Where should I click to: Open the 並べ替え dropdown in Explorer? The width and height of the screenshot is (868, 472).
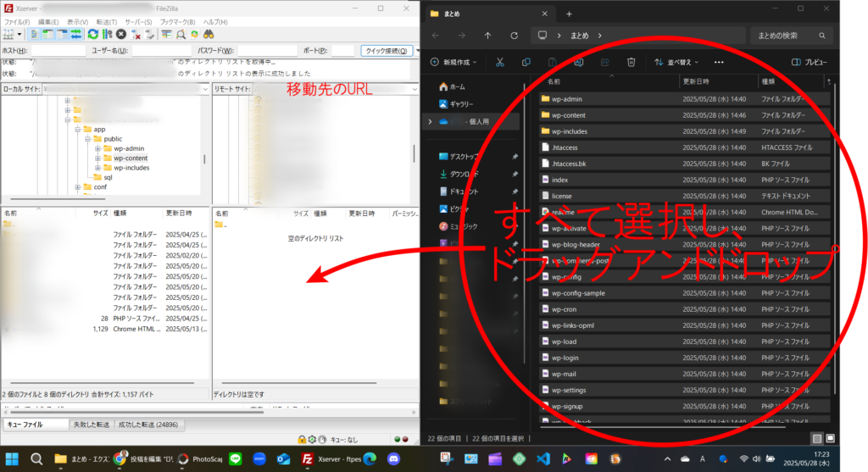click(676, 62)
